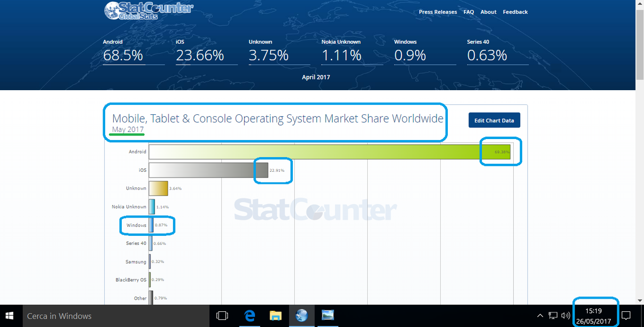Select the Android 68.5% stat
The height and width of the screenshot is (327, 644).
(x=133, y=51)
